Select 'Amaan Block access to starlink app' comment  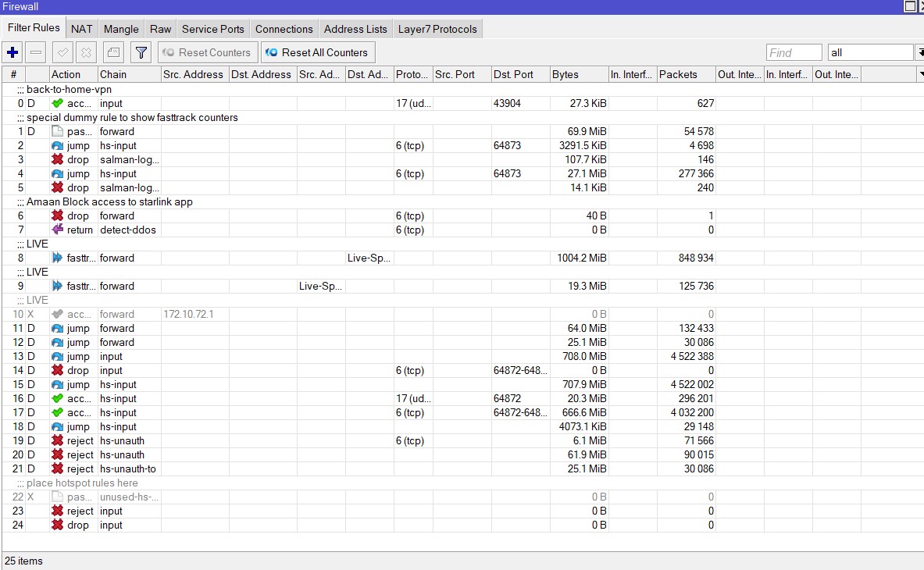[x=109, y=202]
